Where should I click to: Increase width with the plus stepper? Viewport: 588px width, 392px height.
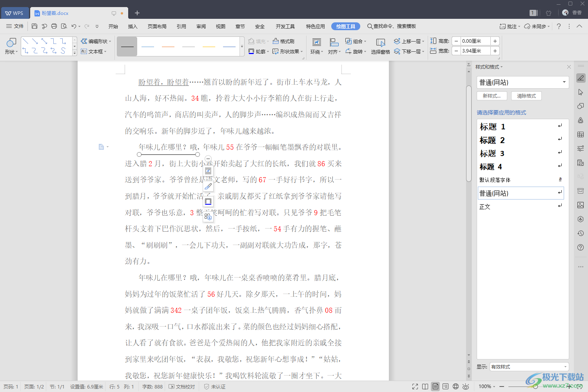click(495, 51)
